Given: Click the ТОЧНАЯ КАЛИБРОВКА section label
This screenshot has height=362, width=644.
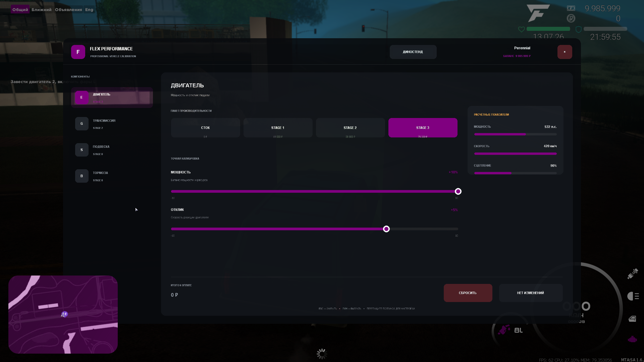Looking at the screenshot, I should coord(185,159).
